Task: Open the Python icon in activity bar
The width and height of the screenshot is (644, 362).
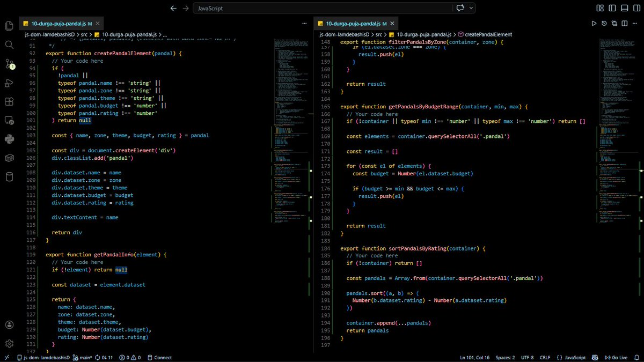Action: tap(9, 139)
